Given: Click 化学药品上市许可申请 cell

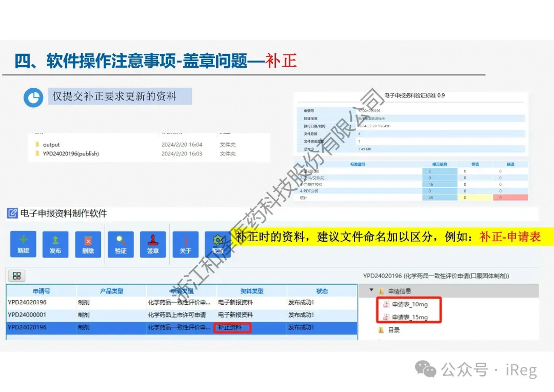Looking at the screenshot, I should [x=176, y=315].
